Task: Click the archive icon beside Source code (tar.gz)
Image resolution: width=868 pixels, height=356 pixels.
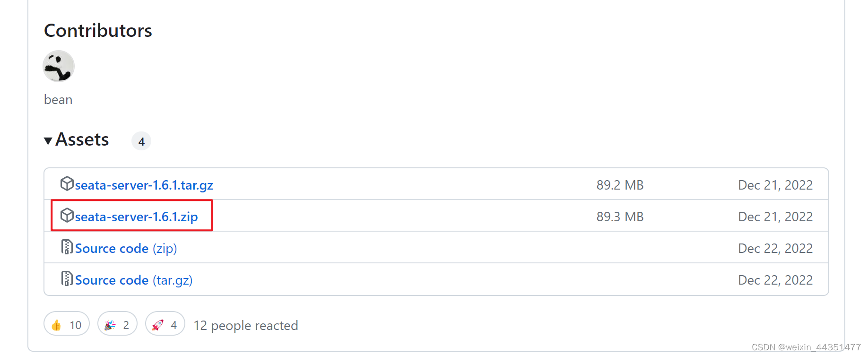Action: click(68, 279)
